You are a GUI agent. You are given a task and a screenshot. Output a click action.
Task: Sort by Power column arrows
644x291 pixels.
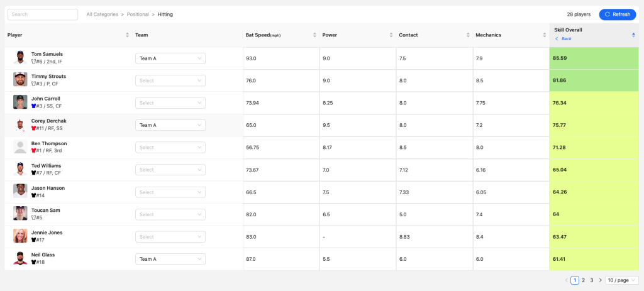(391, 35)
